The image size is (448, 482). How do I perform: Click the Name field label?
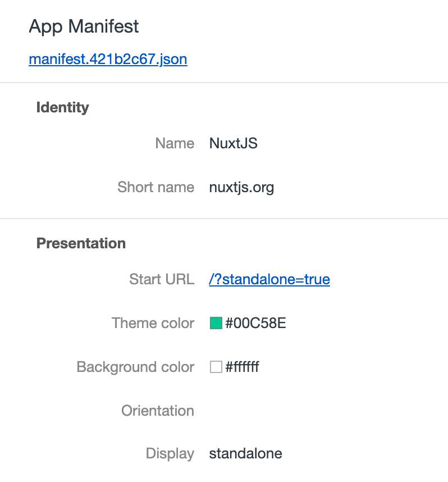[x=175, y=143]
